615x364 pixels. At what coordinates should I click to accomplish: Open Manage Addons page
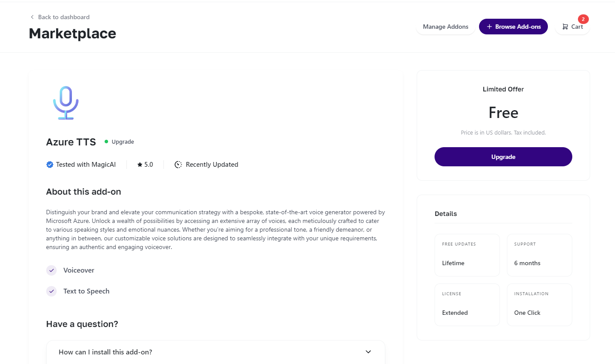(445, 27)
